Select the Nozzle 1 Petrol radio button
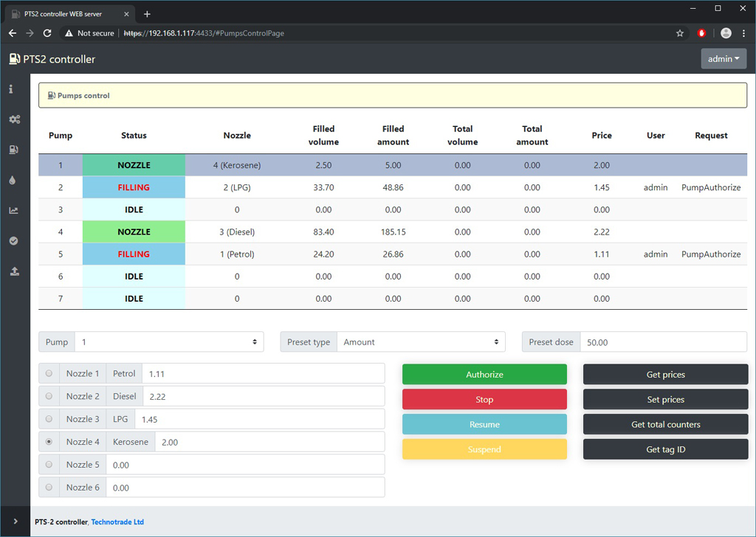Screen dimensions: 756x537 49,373
